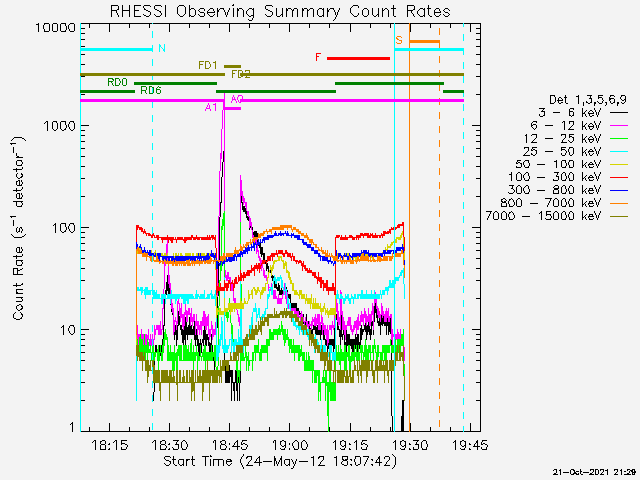Click the green 'RD6' flag label
Screen dimensions: 640x480
151,90
